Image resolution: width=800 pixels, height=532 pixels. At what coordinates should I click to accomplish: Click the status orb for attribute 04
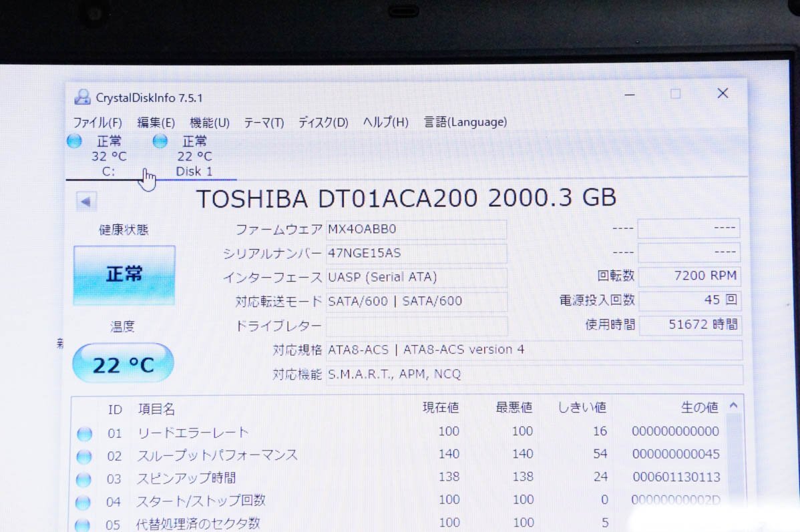click(83, 503)
